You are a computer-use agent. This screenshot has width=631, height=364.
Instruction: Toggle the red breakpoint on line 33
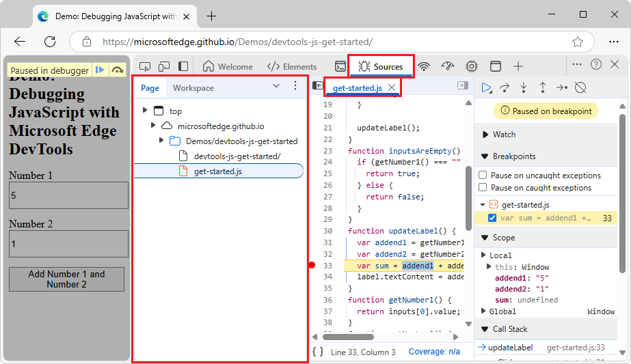click(312, 265)
